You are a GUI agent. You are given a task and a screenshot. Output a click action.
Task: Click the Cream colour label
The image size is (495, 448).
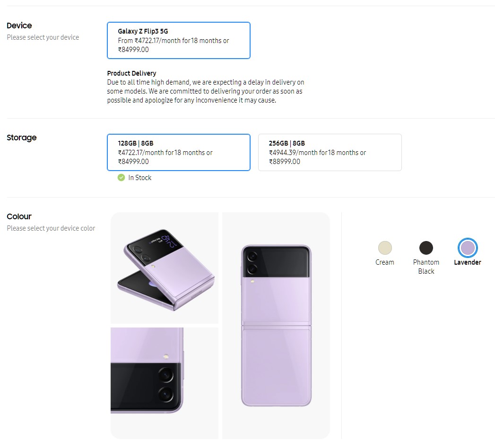385,262
